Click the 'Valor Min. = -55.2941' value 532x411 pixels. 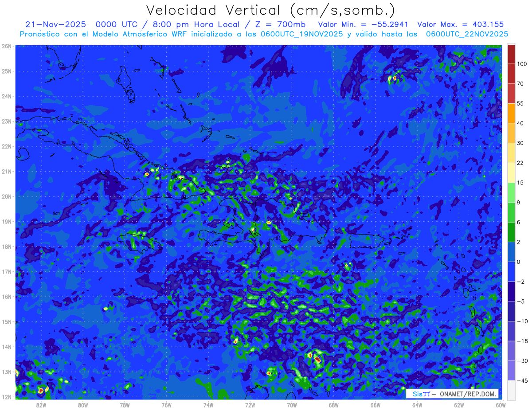(x=364, y=24)
